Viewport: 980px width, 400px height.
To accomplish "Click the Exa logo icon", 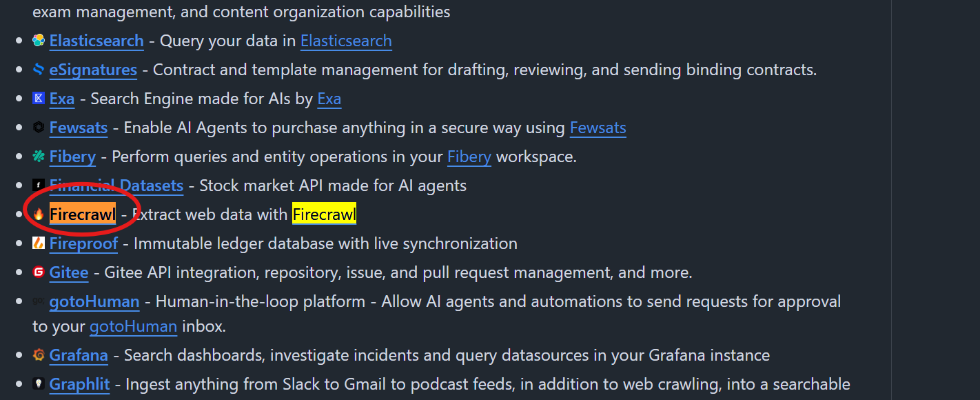I will [x=39, y=98].
